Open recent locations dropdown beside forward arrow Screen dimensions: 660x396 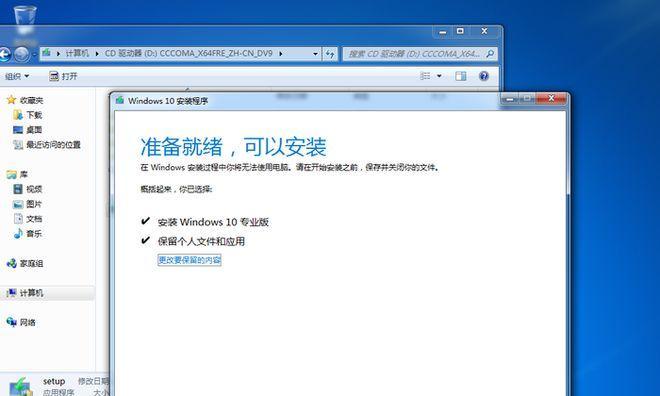pos(35,54)
